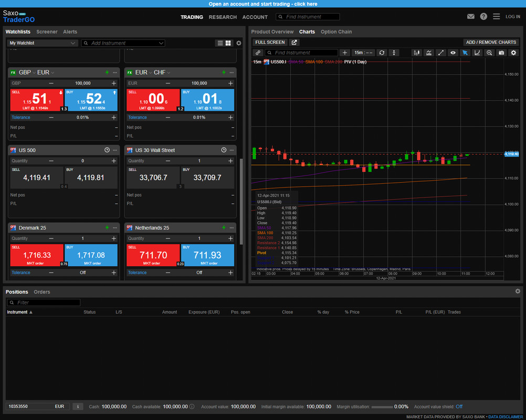This screenshot has width=526, height=420.
Task: Decrease EUR CHF amount with minus
Action: pos(168,83)
